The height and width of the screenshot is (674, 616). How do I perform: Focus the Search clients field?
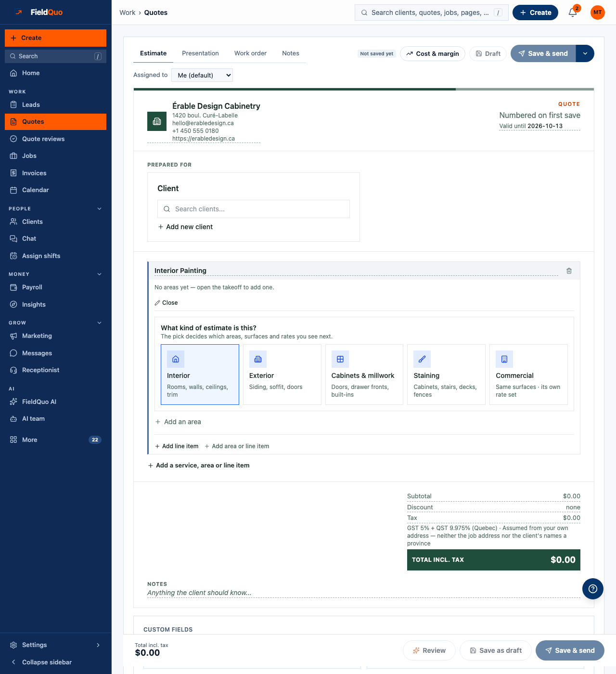pyautogui.click(x=254, y=209)
